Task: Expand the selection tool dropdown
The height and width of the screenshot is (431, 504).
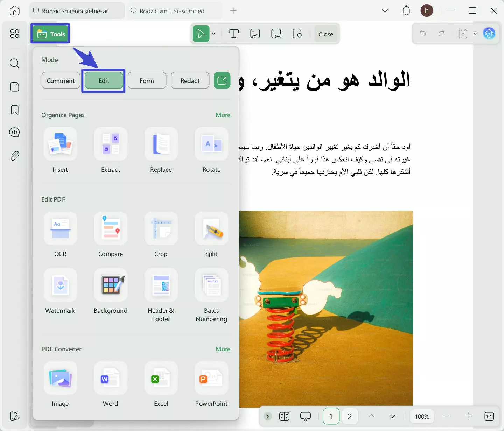Action: [x=213, y=34]
